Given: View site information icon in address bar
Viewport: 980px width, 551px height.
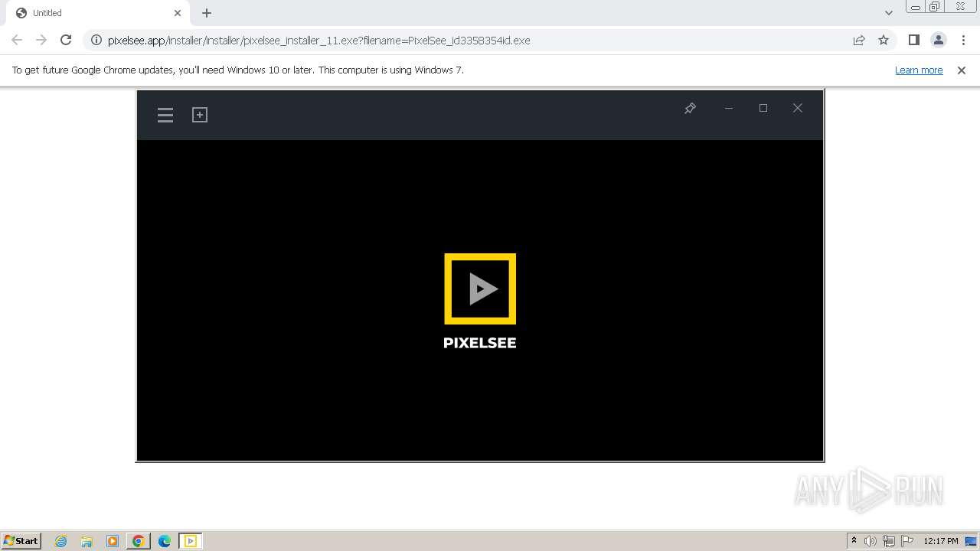Looking at the screenshot, I should 96,41.
